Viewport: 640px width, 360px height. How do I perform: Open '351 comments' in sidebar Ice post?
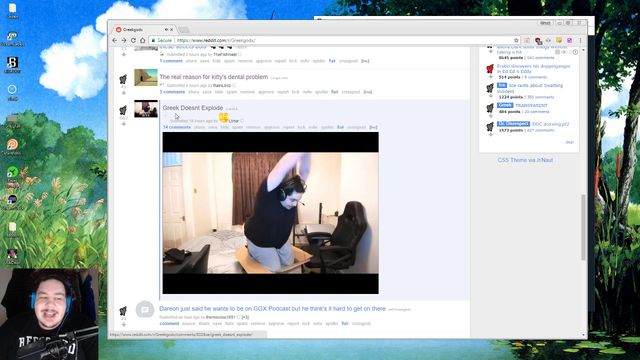540,97
